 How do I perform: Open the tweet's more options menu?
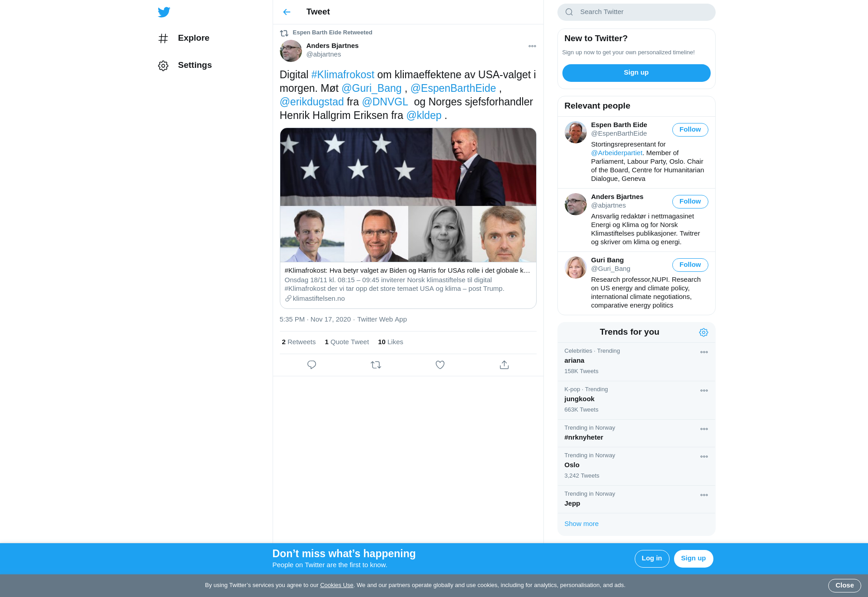tap(532, 46)
